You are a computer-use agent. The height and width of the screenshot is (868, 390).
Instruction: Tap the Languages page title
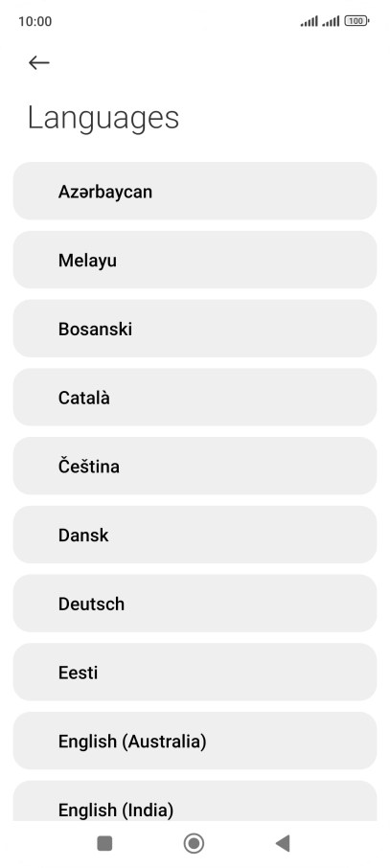tap(103, 118)
